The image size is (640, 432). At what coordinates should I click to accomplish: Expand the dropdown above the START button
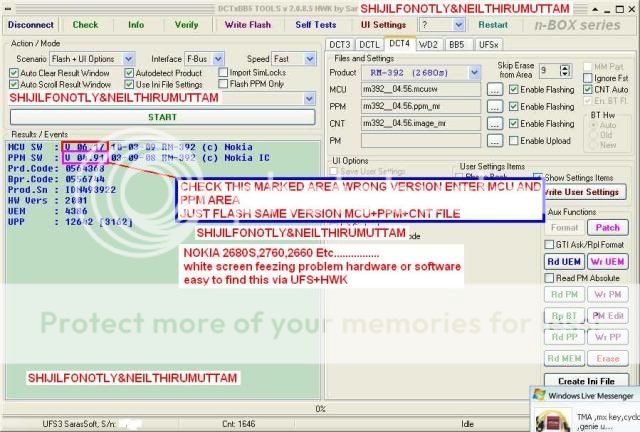pyautogui.click(x=309, y=98)
